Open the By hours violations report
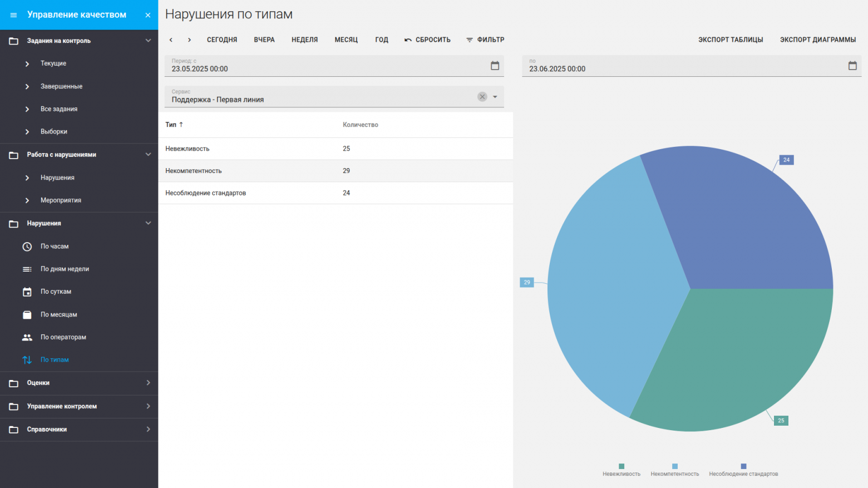The width and height of the screenshot is (868, 488). click(55, 247)
